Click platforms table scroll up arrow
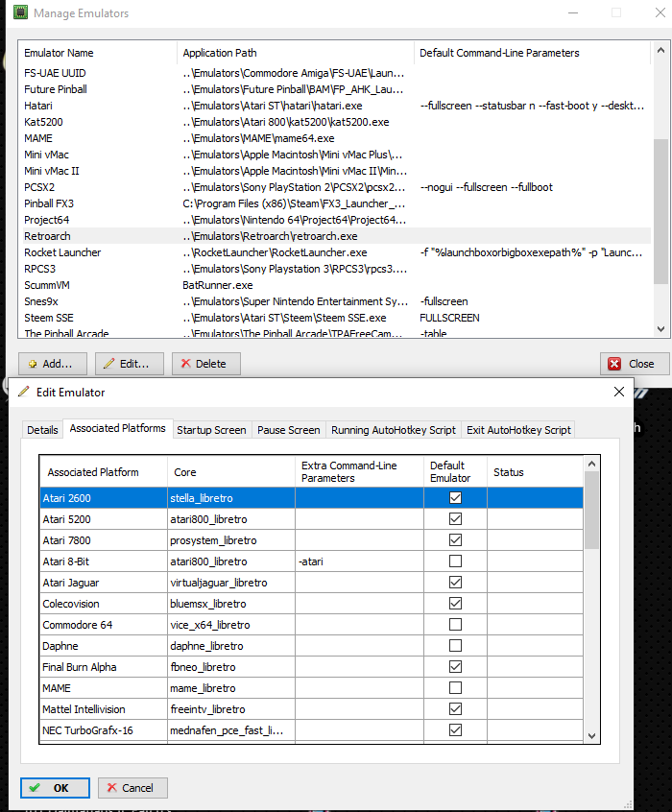The width and height of the screenshot is (672, 812). pyautogui.click(x=591, y=464)
